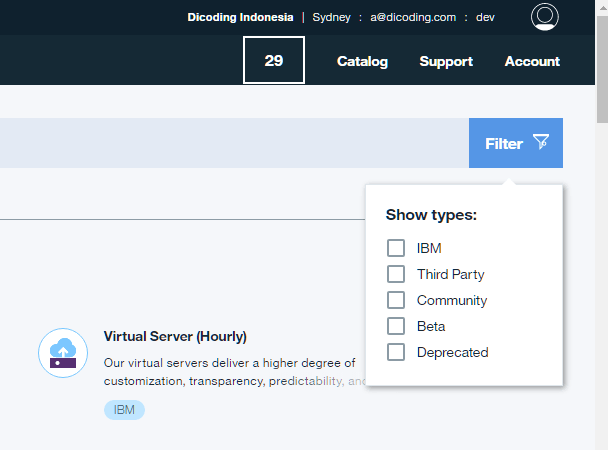This screenshot has height=450, width=608.
Task: Open the Account menu
Action: pos(532,61)
